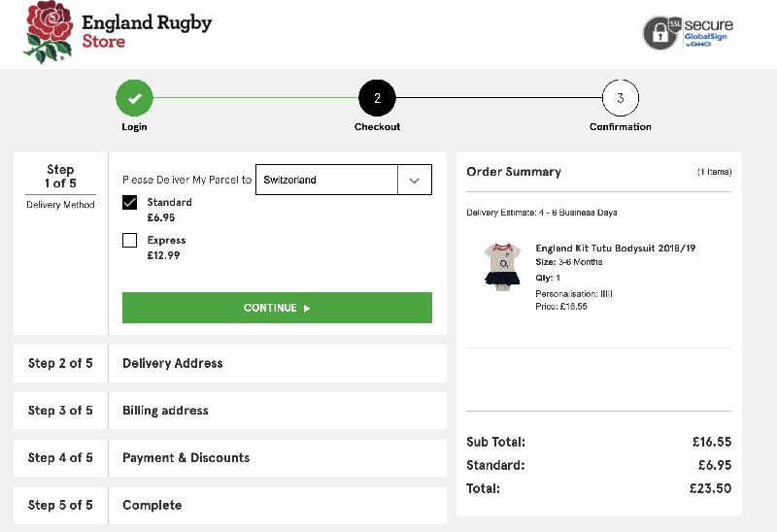Click the Delivery Estimate 4 - 6 Business Days text
777x532 pixels.
(x=542, y=213)
